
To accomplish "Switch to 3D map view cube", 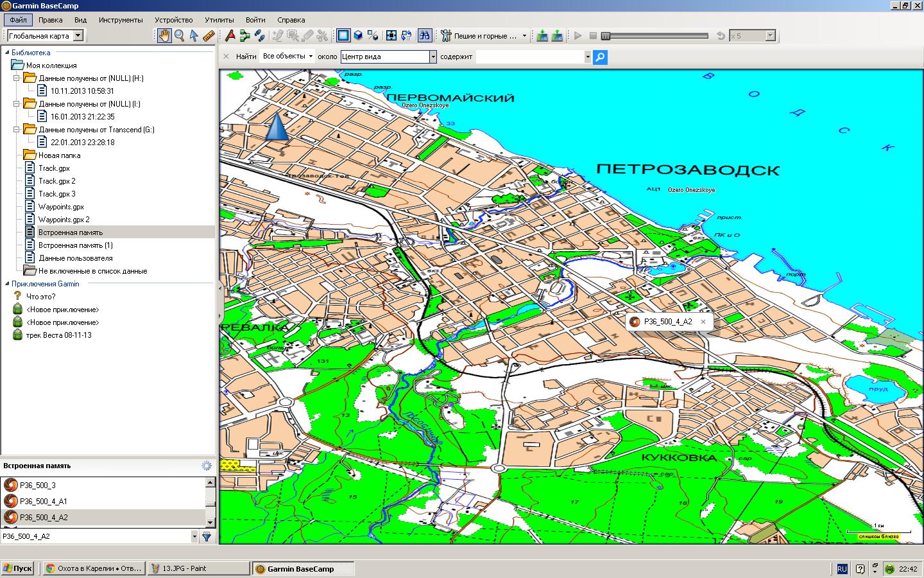I will pyautogui.click(x=359, y=36).
